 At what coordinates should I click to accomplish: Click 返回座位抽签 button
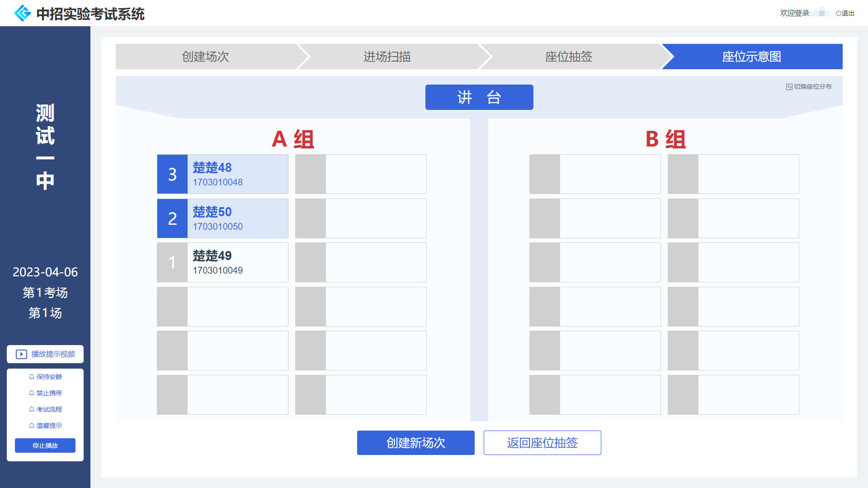click(x=542, y=443)
